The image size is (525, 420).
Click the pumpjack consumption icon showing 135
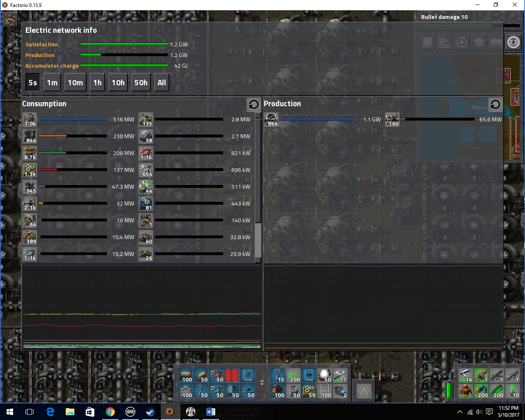click(146, 119)
